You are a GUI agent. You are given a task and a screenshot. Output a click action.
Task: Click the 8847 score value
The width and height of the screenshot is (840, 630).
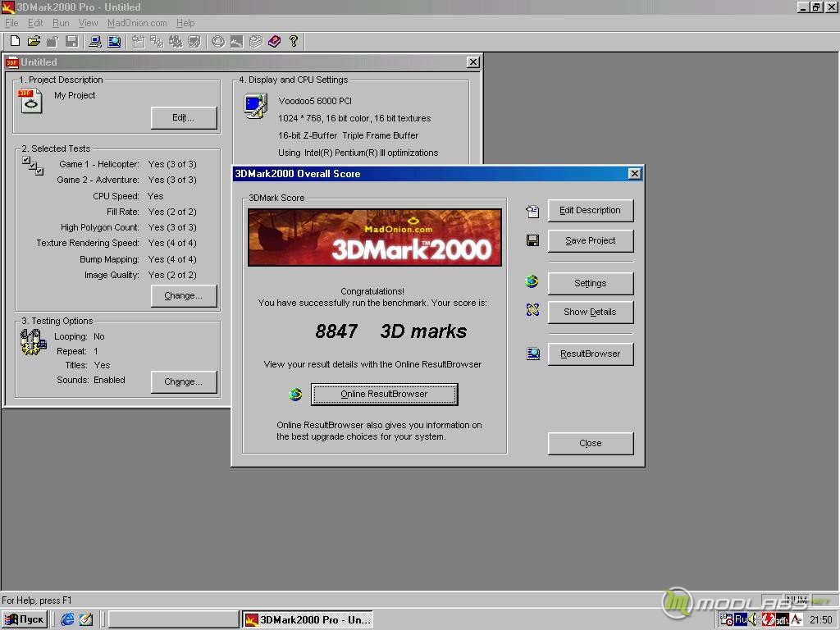pos(336,331)
